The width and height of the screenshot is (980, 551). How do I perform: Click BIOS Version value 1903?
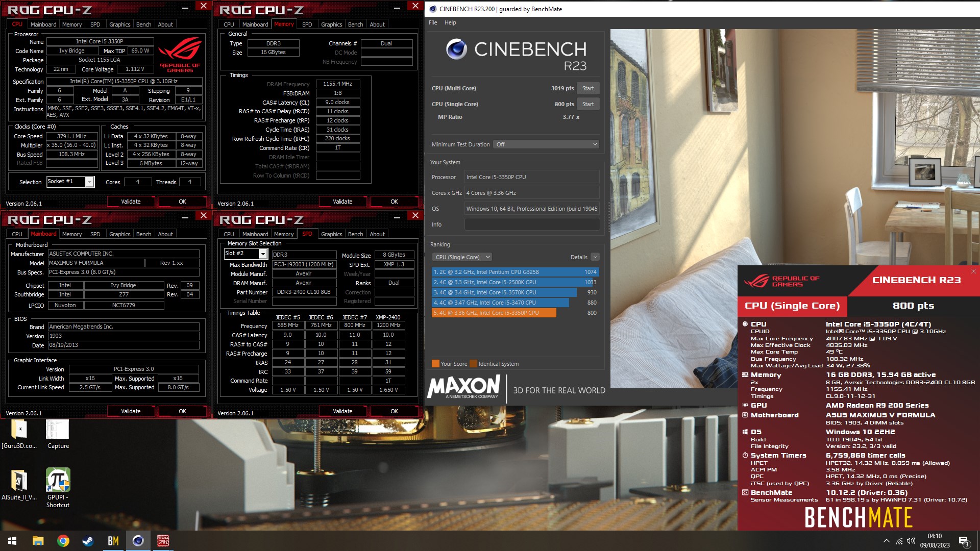124,336
